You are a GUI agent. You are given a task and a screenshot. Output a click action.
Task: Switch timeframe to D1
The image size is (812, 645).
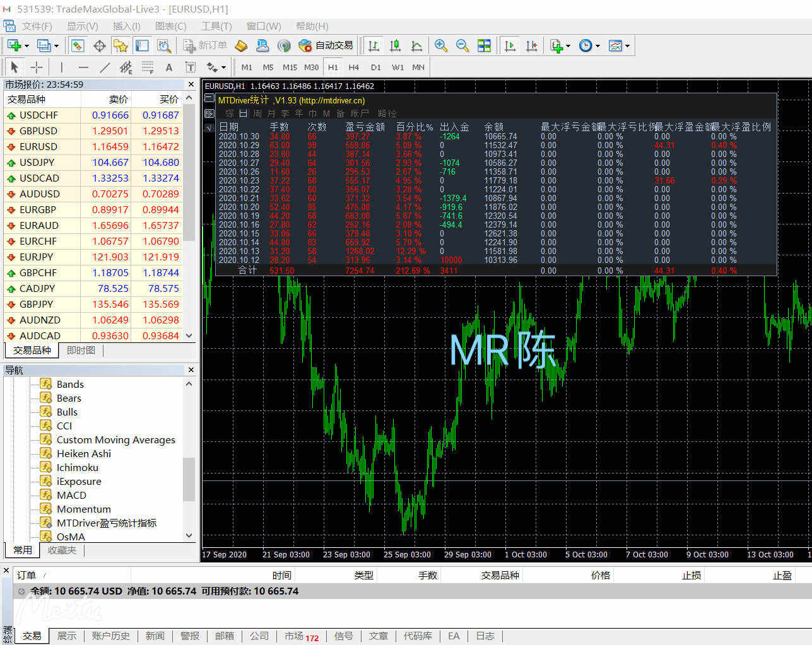375,67
